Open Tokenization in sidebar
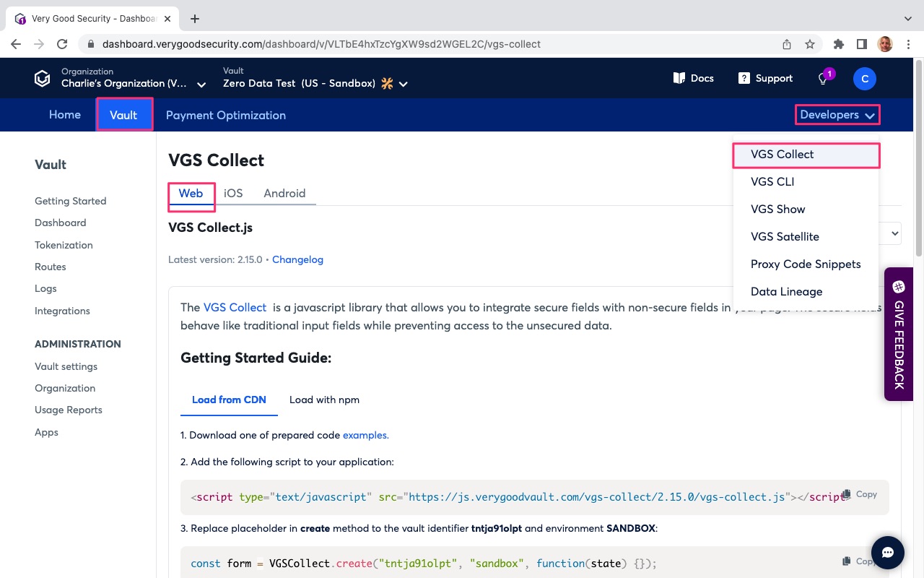The height and width of the screenshot is (578, 924). 64,246
